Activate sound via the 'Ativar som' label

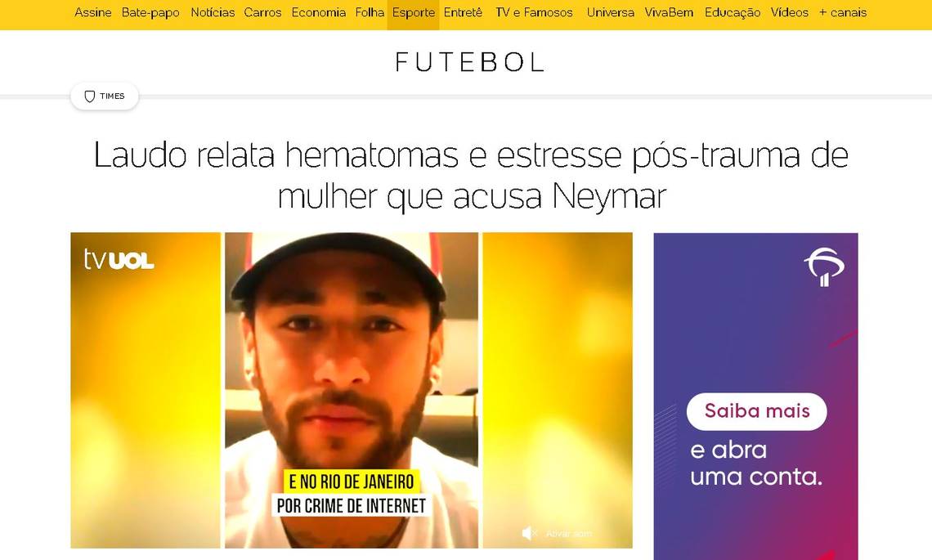(569, 534)
